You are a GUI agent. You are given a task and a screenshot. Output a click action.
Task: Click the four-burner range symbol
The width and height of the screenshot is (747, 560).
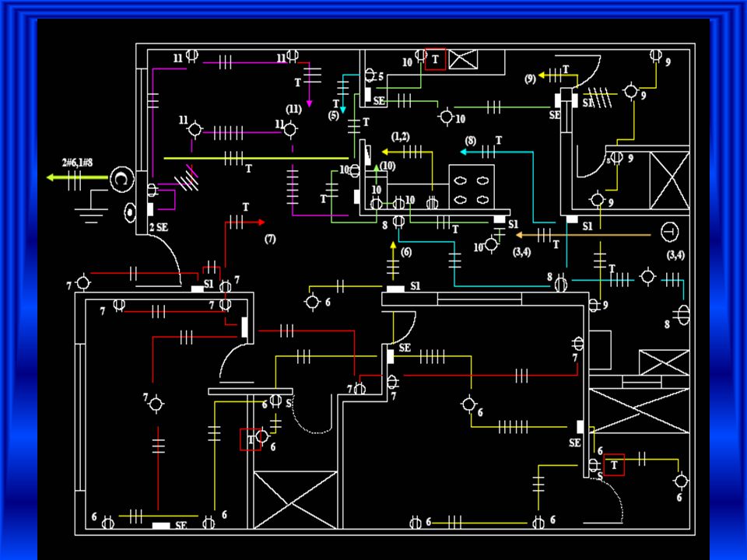472,187
